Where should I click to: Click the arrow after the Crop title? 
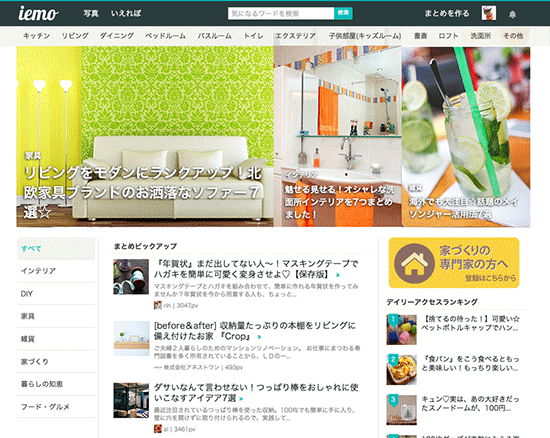coord(259,337)
